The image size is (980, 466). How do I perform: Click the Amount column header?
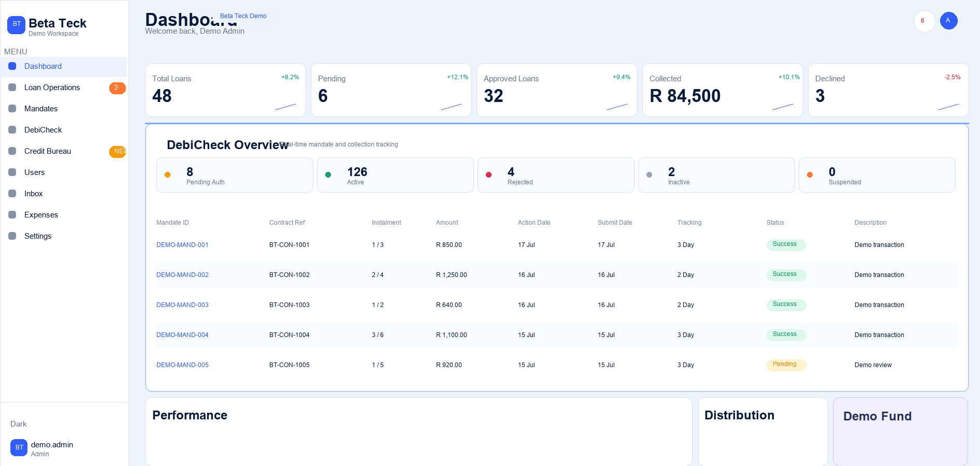[x=447, y=223]
